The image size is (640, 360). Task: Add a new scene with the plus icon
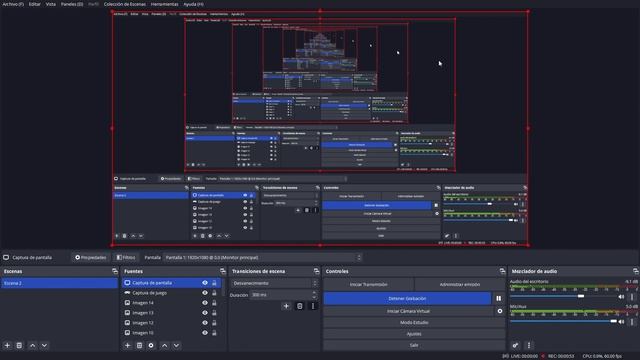click(7, 345)
